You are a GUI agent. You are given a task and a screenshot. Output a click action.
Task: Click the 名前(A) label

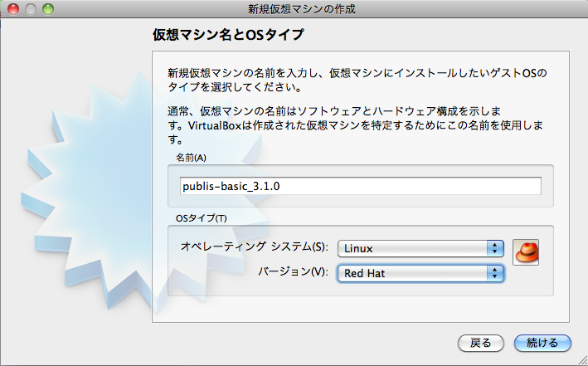[x=191, y=158]
